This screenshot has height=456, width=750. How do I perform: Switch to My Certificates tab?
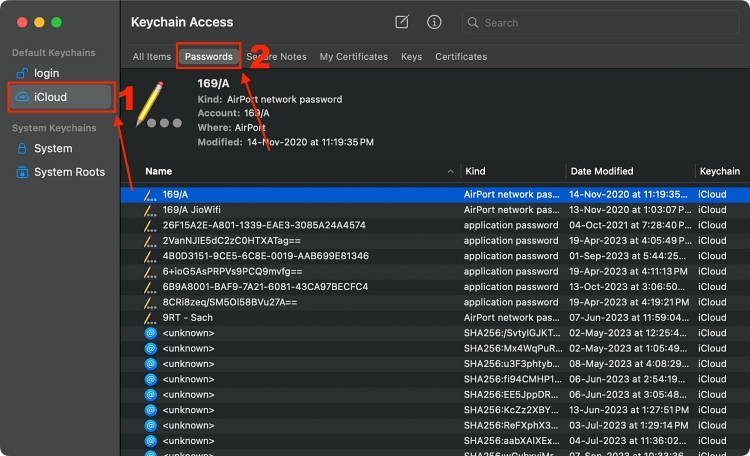point(353,56)
